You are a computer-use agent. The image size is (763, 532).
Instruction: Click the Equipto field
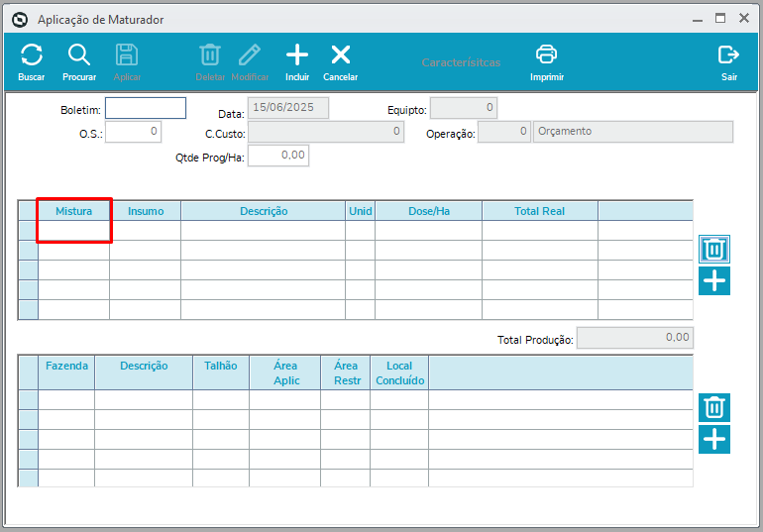click(x=464, y=108)
